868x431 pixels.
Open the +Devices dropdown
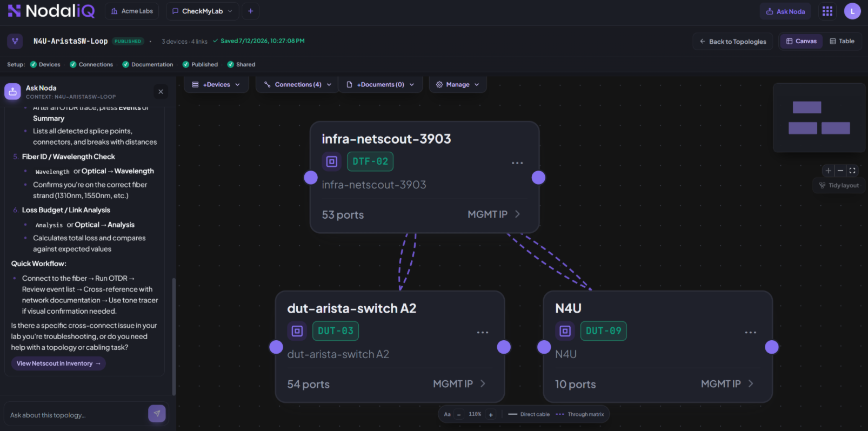point(216,85)
